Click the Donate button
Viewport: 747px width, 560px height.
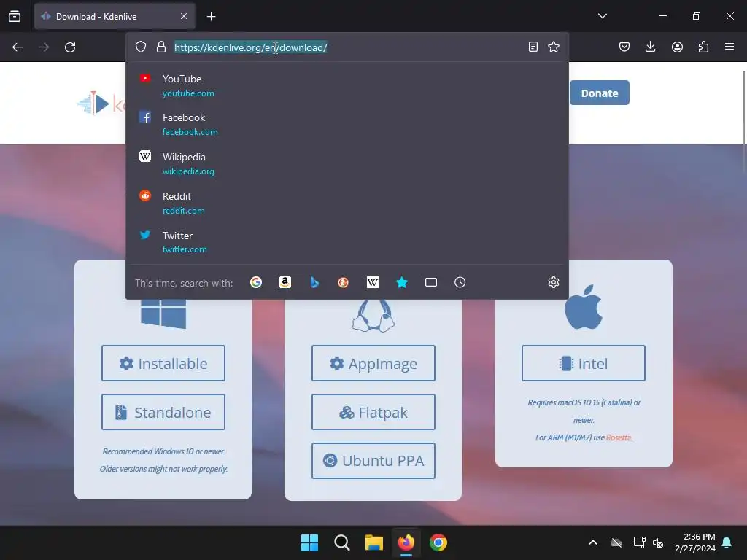click(x=600, y=93)
